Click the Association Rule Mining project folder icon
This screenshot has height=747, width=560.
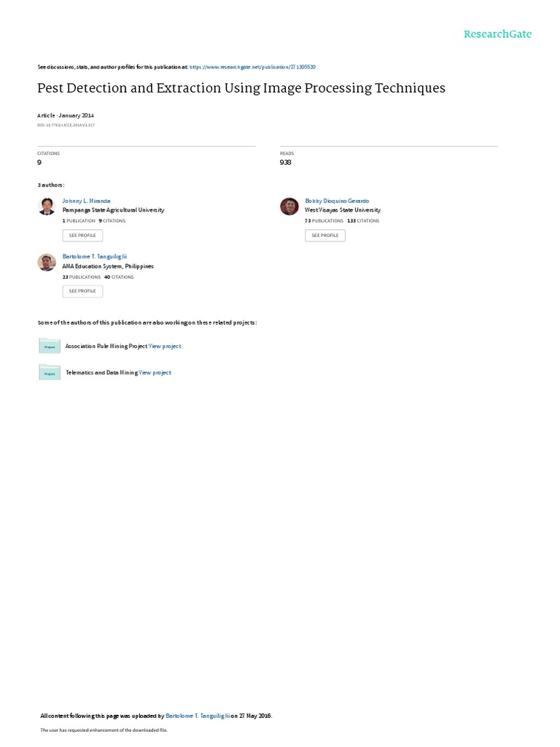click(50, 345)
